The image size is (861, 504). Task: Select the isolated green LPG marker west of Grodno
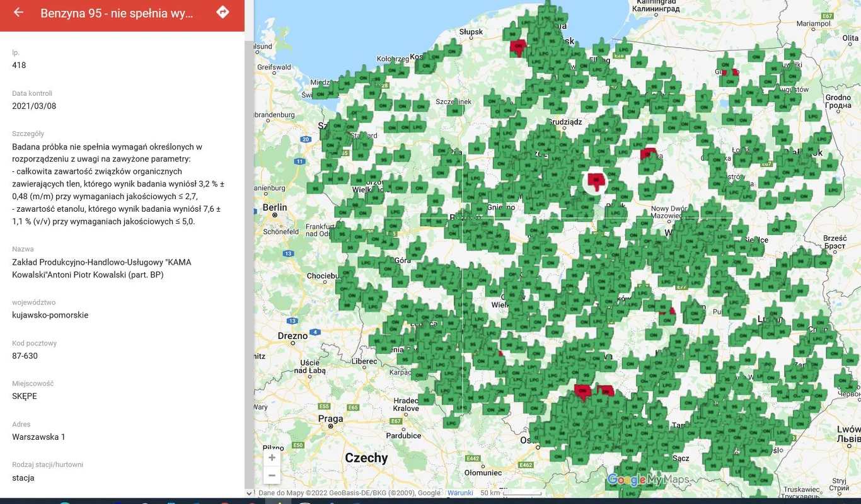813,115
